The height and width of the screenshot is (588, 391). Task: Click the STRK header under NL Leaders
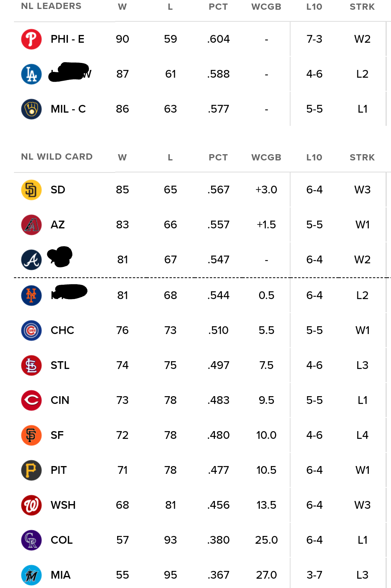coord(362,7)
